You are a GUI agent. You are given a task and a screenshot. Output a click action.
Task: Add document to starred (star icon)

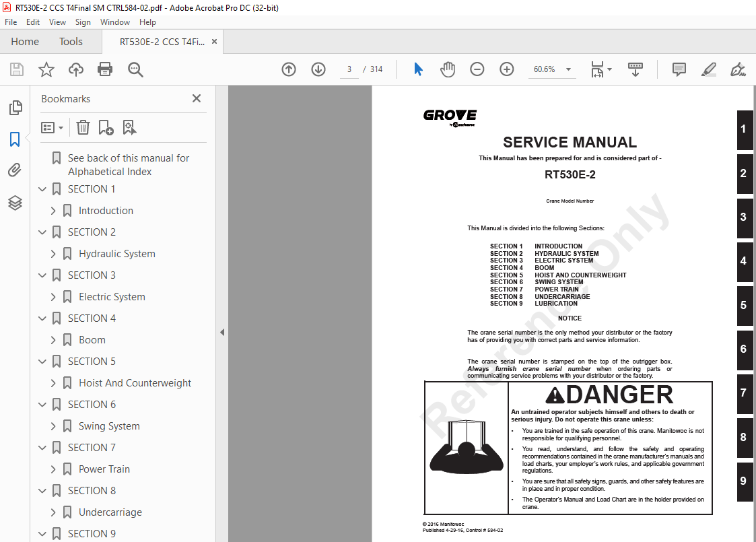46,69
